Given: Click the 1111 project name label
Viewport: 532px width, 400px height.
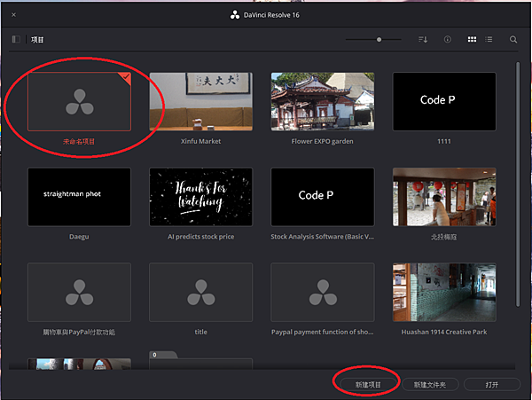Looking at the screenshot, I should (444, 141).
